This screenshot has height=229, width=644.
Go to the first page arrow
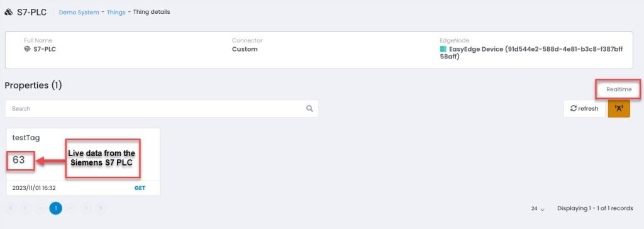11,208
